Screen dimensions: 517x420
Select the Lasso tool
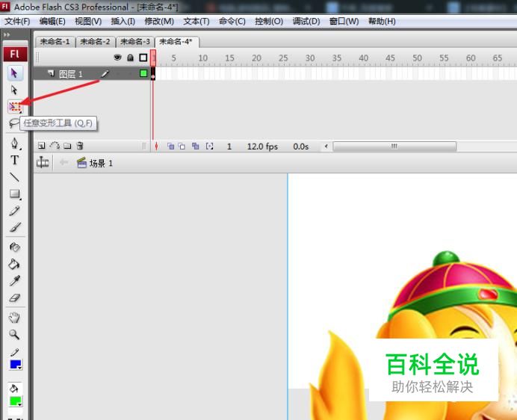point(14,123)
